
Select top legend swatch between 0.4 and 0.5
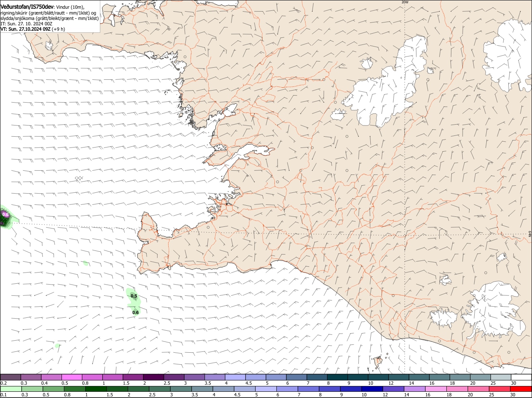[x=52, y=377]
